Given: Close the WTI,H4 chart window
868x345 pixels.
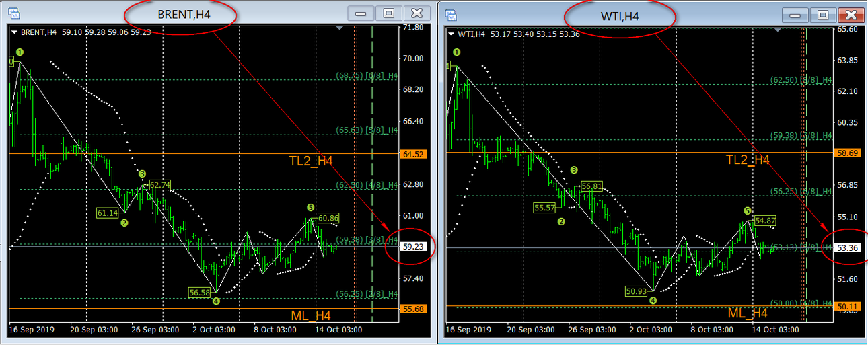Looking at the screenshot, I should [851, 15].
